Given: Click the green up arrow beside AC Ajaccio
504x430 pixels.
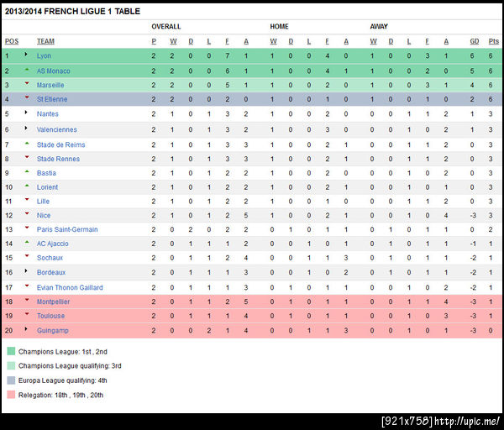Looking at the screenshot, I should [27, 243].
